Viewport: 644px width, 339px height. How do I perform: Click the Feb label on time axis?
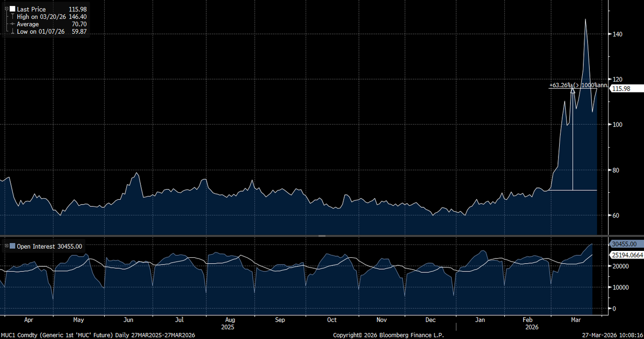[528, 320]
